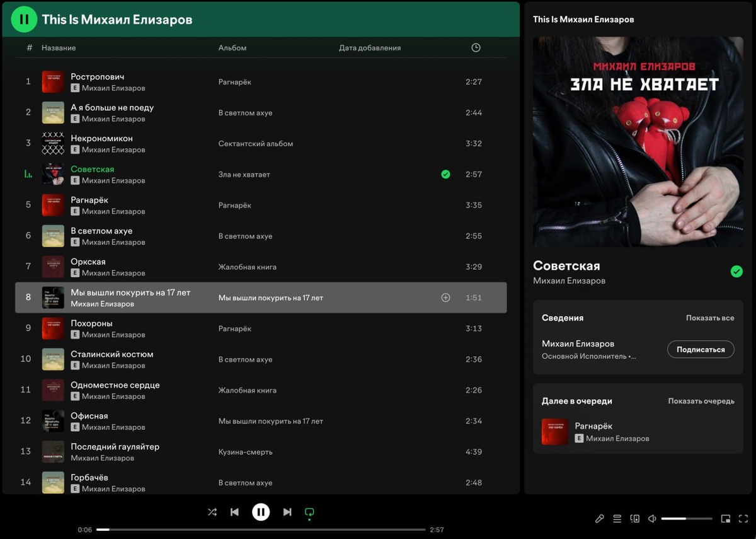Open the Сектантский альбом album link
Screen dimensions: 756x539
(256, 144)
